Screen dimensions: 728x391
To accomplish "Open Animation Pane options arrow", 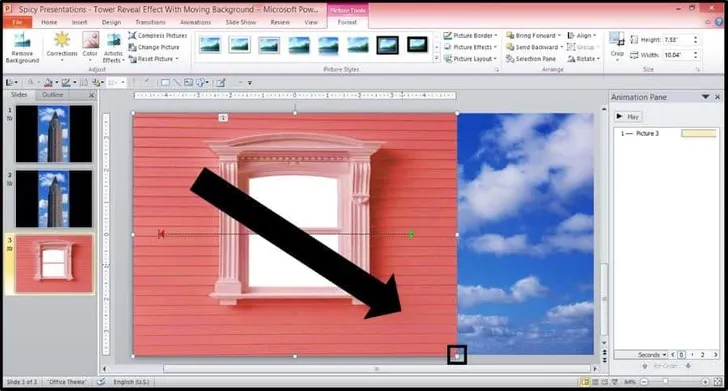I will tap(705, 97).
